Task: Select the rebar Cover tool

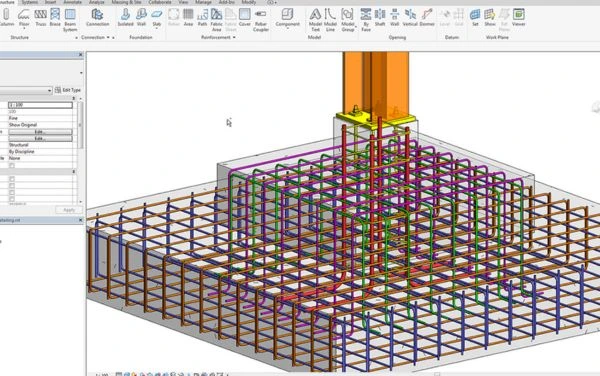Action: click(x=245, y=18)
